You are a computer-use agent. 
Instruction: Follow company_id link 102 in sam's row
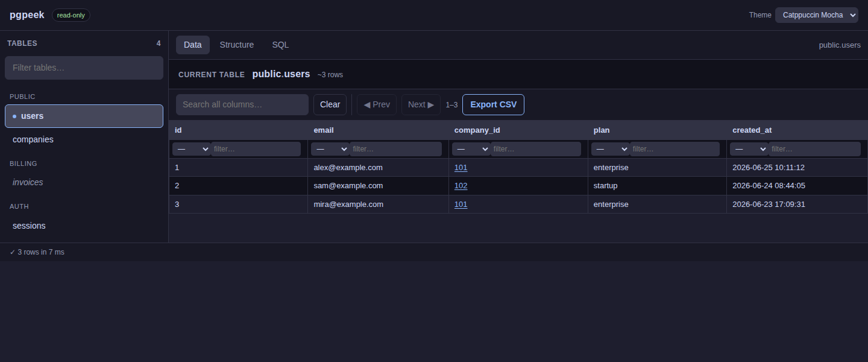(x=461, y=185)
